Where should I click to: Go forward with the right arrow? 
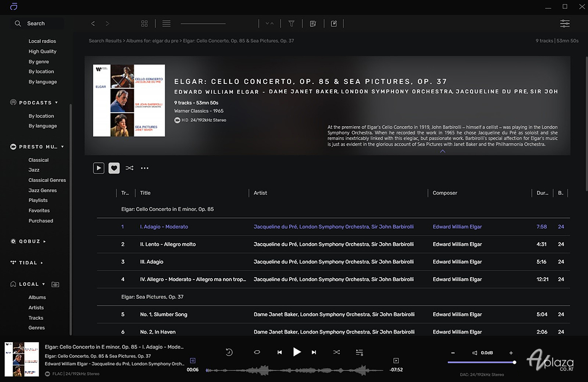(x=107, y=23)
